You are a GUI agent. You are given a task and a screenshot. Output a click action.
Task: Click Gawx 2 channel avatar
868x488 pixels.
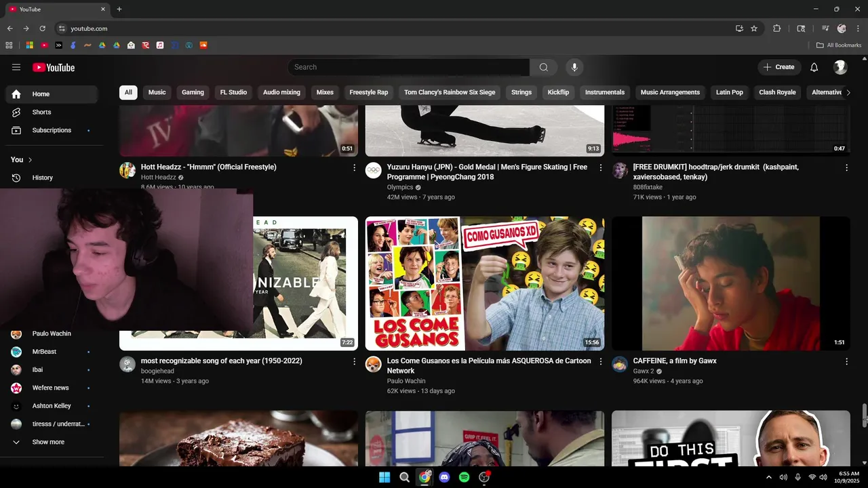click(x=620, y=364)
